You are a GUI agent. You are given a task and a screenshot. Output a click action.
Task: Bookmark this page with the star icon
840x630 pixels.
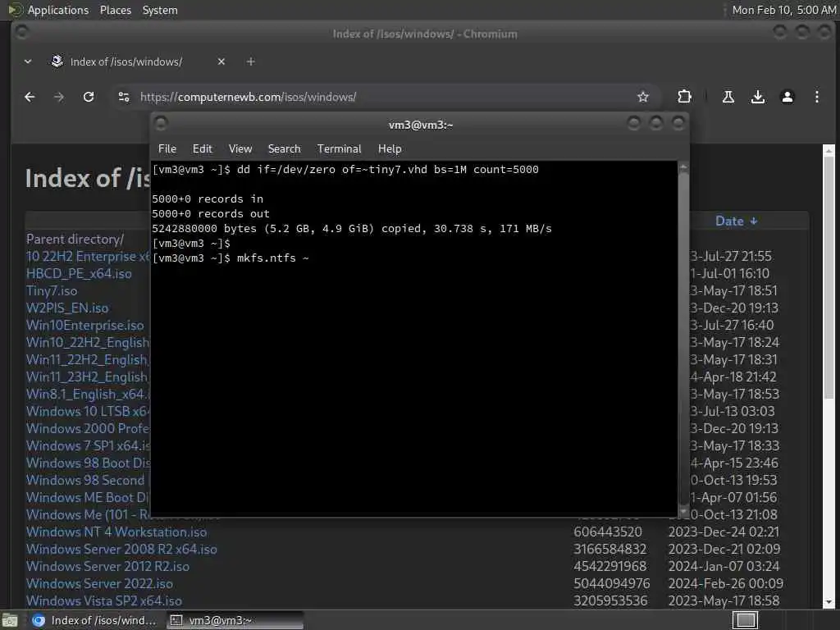pos(643,97)
